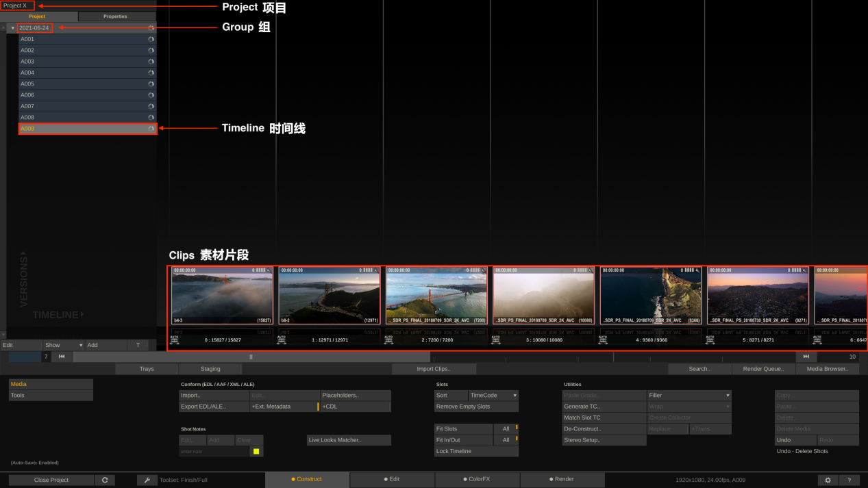This screenshot has height=488, width=868.
Task: Open the Media Browser.. button
Action: point(828,369)
